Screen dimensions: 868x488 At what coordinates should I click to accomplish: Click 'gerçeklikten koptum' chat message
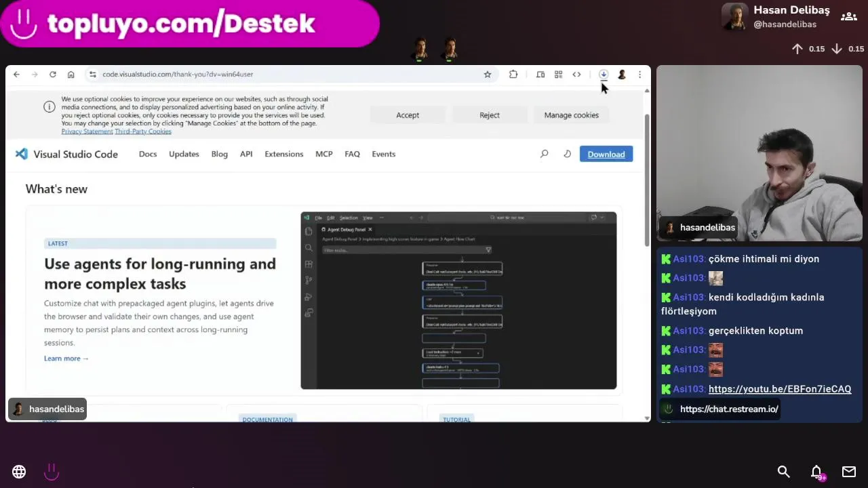[x=755, y=331]
